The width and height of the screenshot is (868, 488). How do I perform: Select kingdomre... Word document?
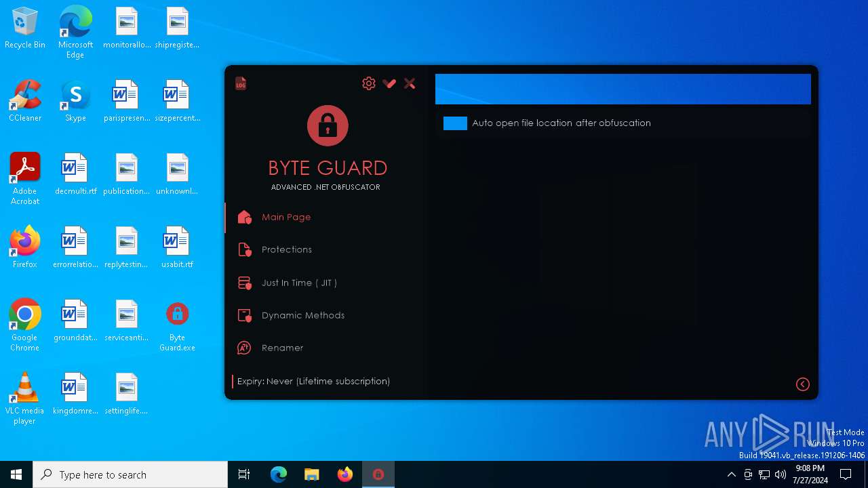click(75, 394)
